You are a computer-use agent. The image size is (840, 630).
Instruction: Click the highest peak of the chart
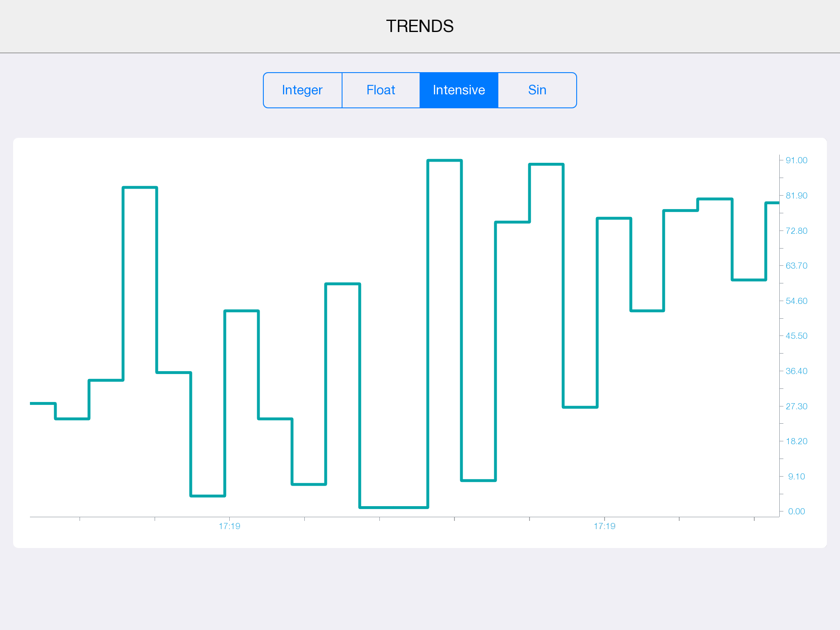pyautogui.click(x=444, y=160)
